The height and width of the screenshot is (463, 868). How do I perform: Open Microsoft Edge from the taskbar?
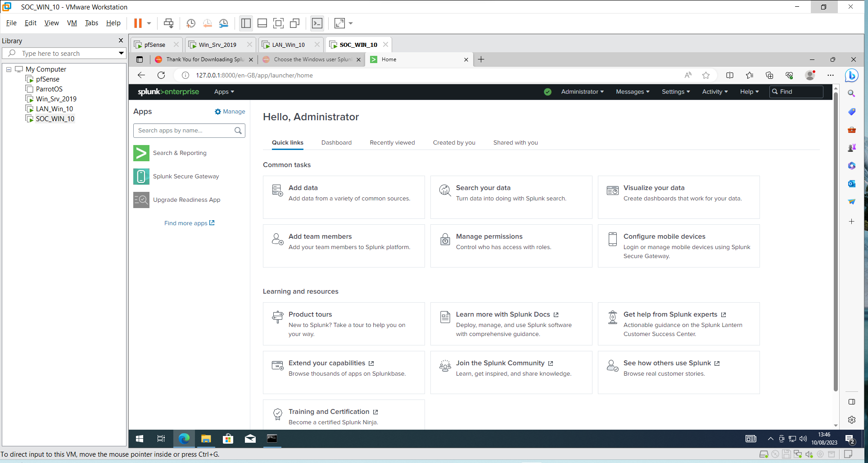pyautogui.click(x=184, y=439)
